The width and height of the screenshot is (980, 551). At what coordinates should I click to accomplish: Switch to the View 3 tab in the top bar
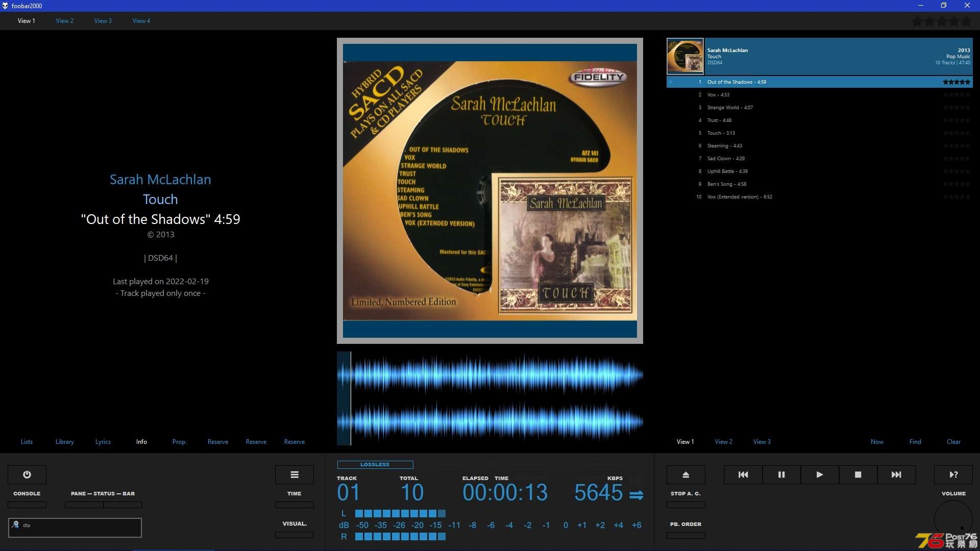[103, 21]
